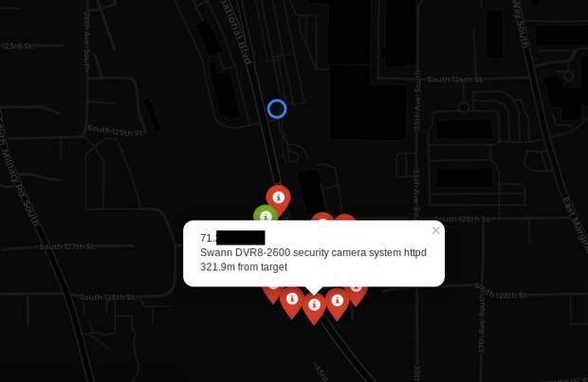Select the right red marker peeking above the popup
Image resolution: width=588 pixels, height=382 pixels.
tap(344, 217)
